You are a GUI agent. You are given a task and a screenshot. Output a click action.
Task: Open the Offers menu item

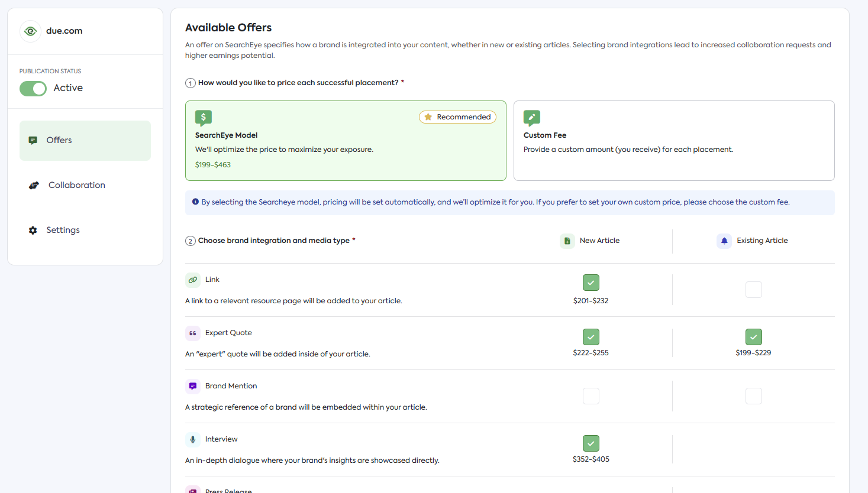[x=85, y=141]
